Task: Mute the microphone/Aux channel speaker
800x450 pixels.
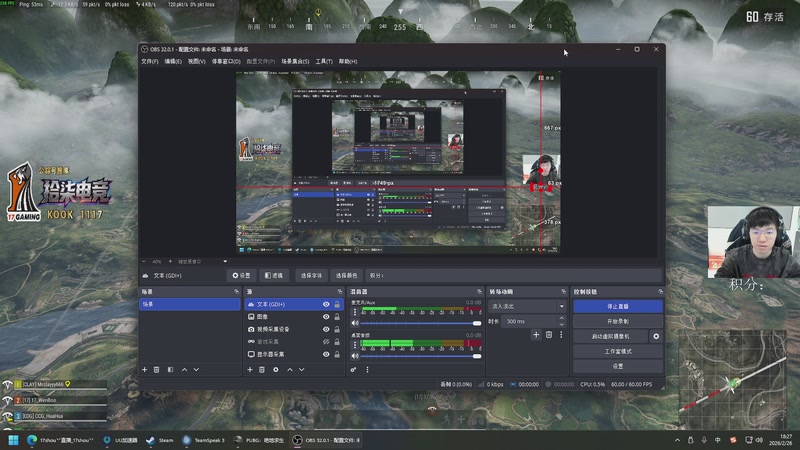Action: point(355,323)
